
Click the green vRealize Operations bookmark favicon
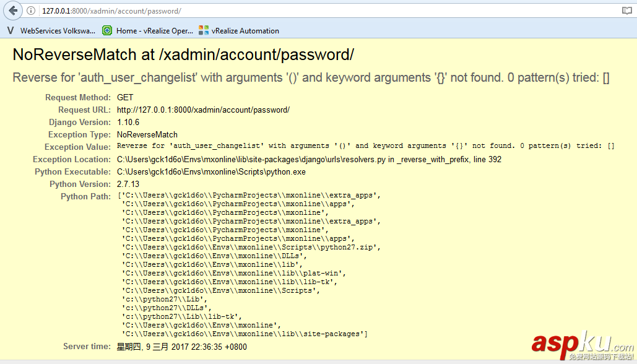(107, 30)
